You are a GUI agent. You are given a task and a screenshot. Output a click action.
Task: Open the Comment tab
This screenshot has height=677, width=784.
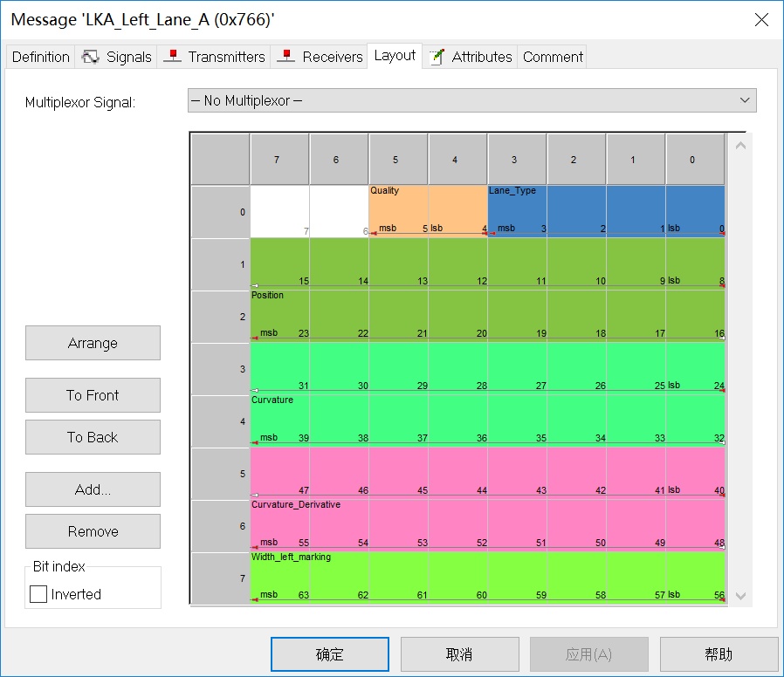(x=553, y=57)
